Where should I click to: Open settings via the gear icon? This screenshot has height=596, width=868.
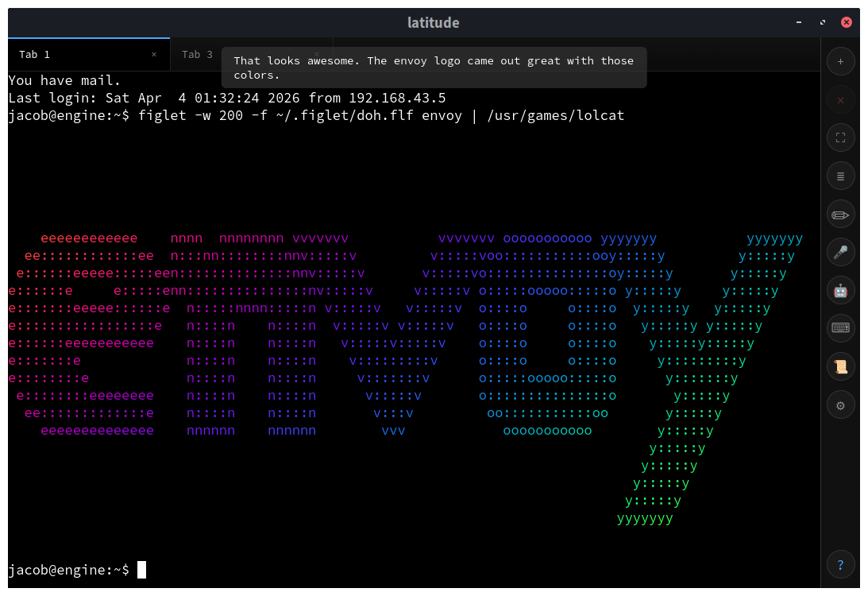click(x=839, y=405)
